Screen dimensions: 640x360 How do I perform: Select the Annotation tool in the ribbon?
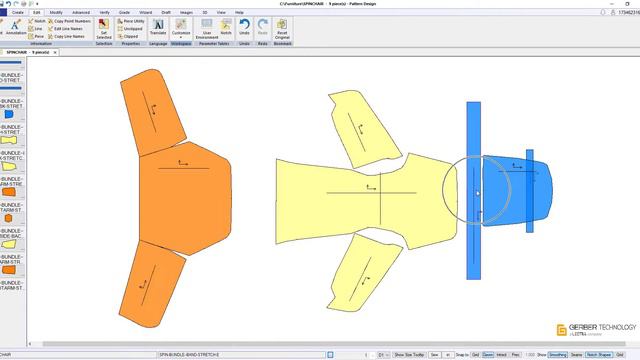15,28
